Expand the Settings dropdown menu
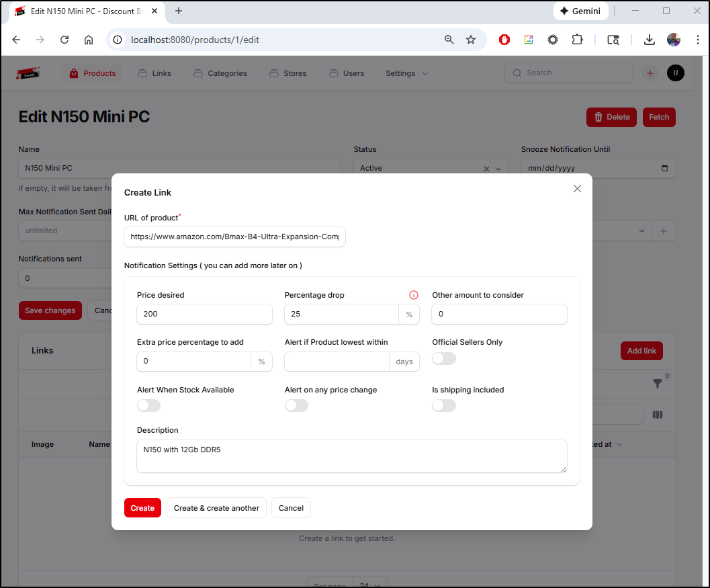 [x=406, y=73]
